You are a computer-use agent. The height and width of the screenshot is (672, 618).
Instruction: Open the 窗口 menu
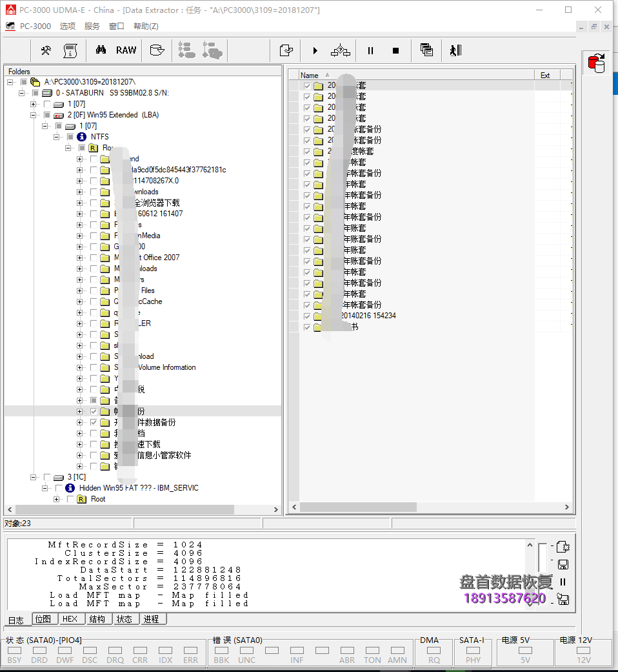(x=117, y=26)
